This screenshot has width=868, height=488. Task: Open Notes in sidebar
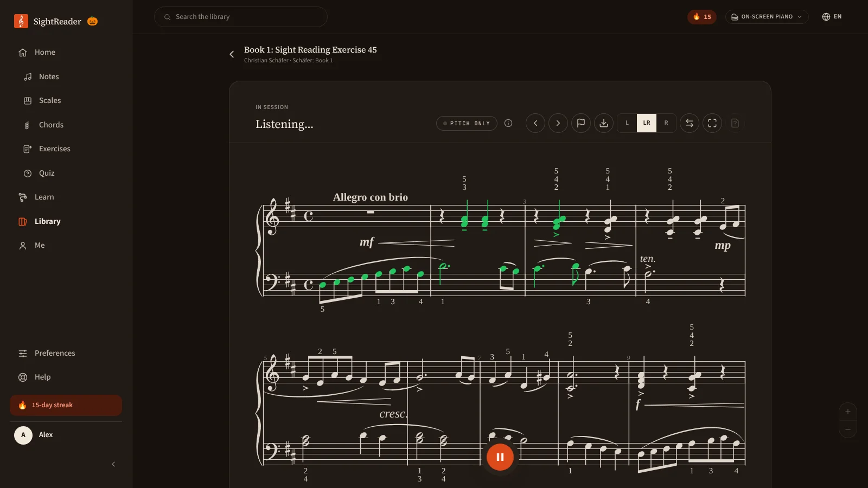pyautogui.click(x=66, y=76)
